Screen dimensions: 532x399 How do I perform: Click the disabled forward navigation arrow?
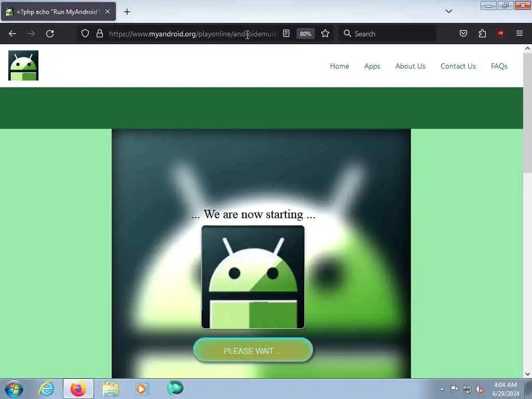pyautogui.click(x=31, y=34)
